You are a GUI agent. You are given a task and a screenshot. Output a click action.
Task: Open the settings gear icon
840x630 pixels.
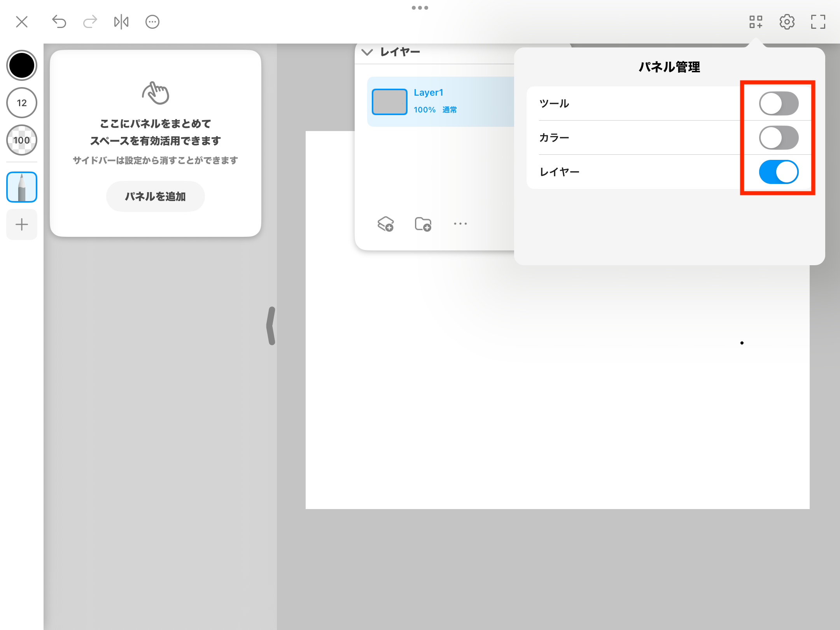[787, 22]
